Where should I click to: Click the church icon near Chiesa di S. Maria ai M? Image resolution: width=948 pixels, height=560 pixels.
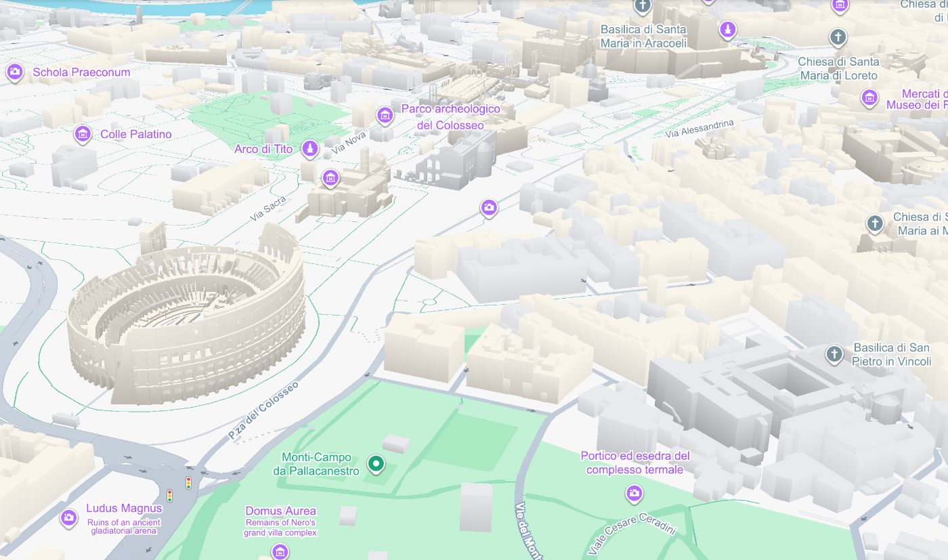point(875,223)
